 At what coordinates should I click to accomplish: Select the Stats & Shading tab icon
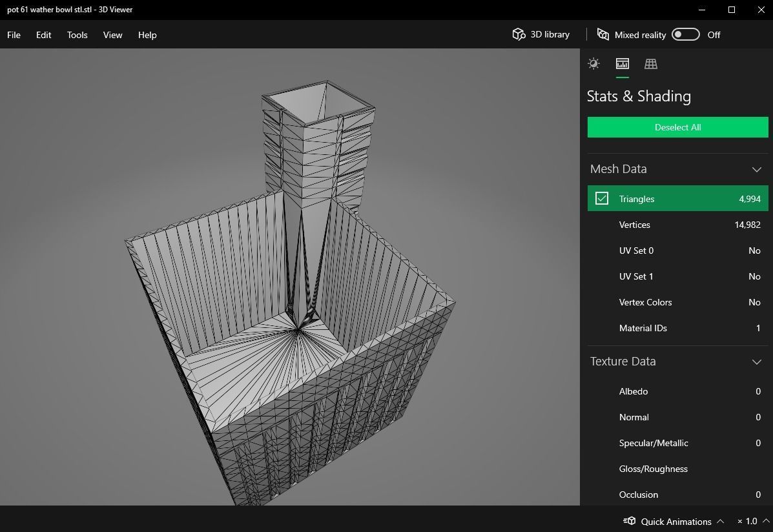click(622, 64)
